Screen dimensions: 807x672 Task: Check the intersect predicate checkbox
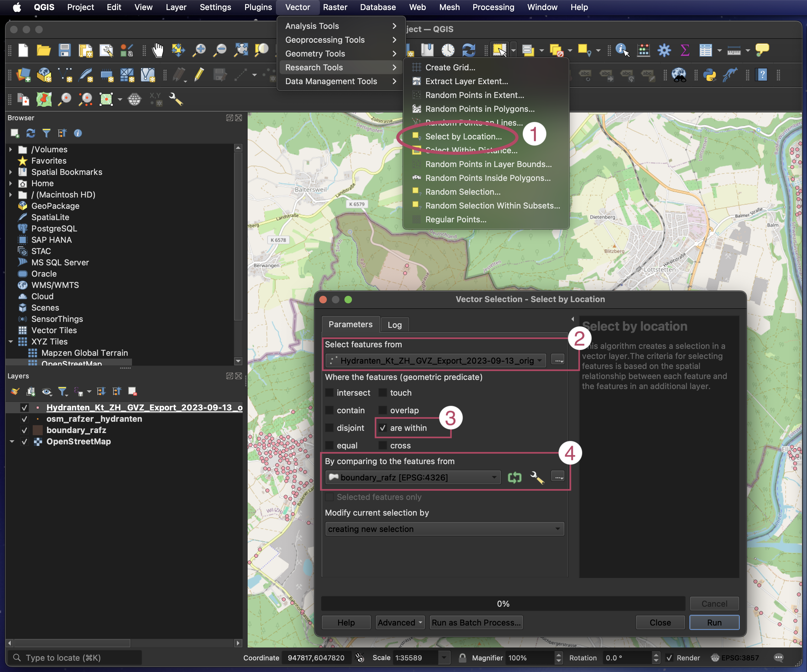(x=330, y=393)
